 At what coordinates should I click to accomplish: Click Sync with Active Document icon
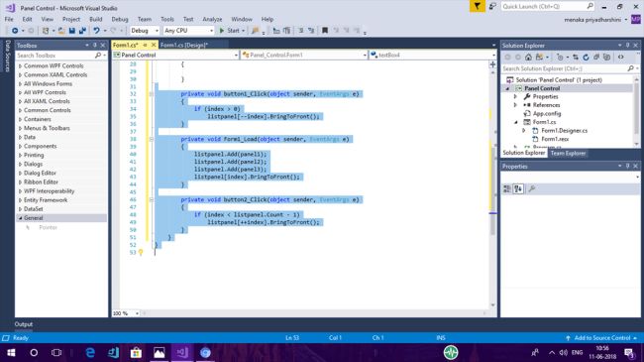click(x=576, y=58)
